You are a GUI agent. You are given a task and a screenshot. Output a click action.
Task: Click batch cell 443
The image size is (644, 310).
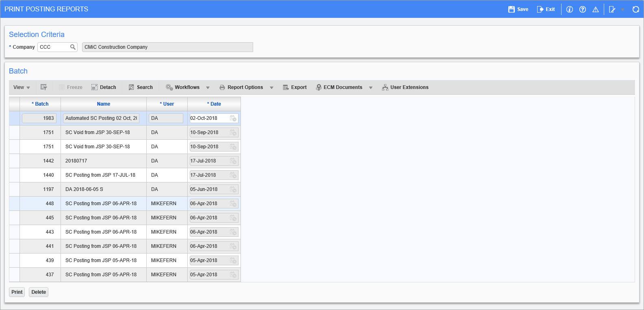(x=40, y=232)
